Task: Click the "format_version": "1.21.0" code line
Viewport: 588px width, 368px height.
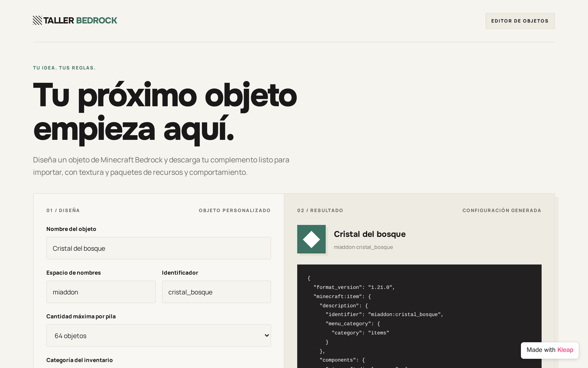Action: (354, 287)
